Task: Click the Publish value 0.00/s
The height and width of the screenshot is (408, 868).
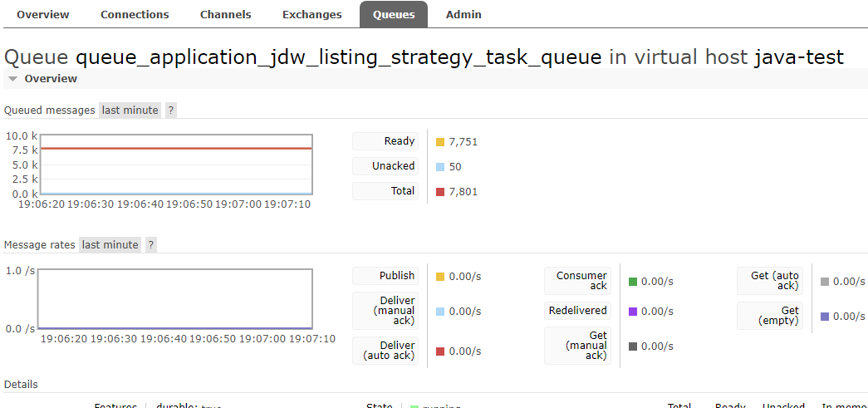Action: click(x=465, y=276)
